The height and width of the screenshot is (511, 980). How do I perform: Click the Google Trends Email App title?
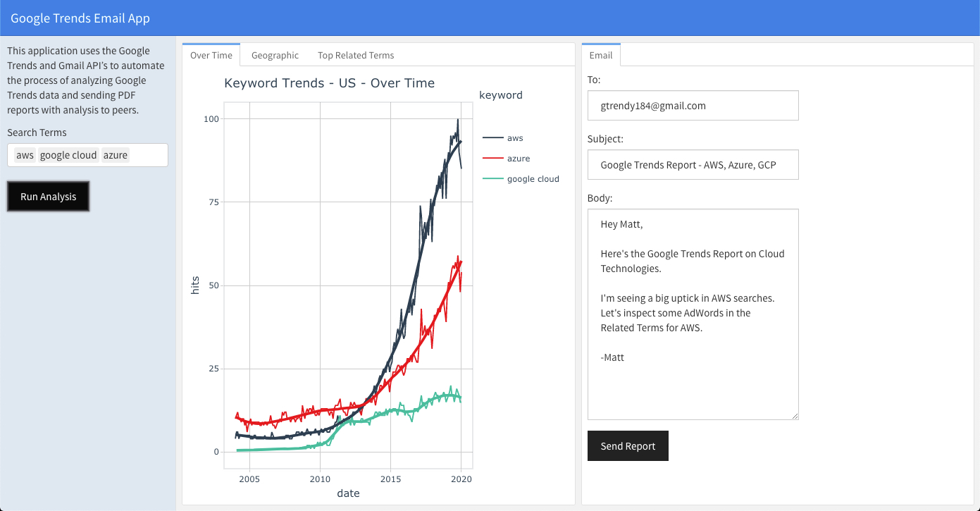pos(80,18)
